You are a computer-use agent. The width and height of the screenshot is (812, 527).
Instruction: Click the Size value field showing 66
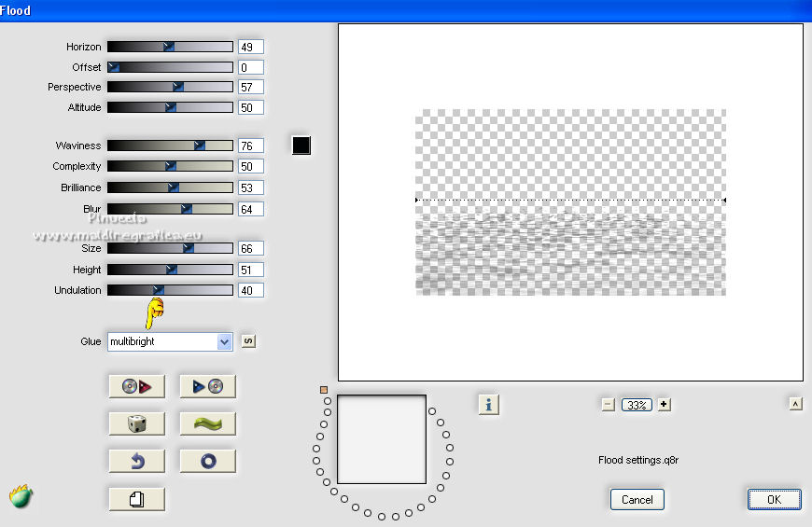click(251, 248)
